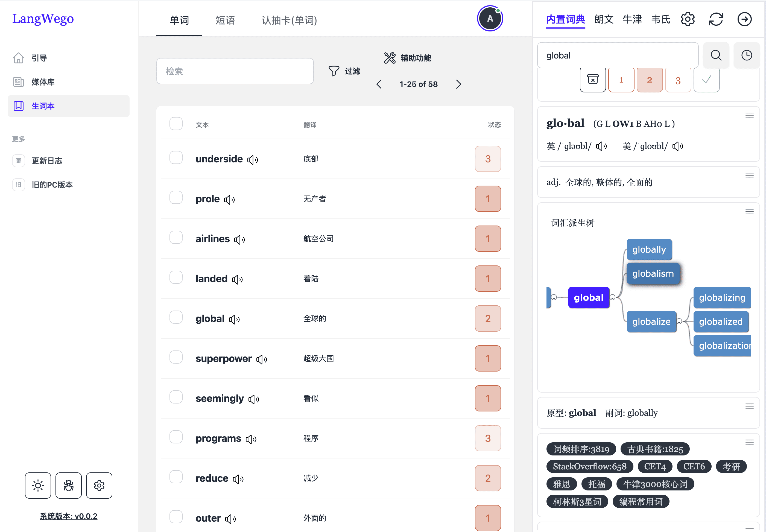
Task: Switch to 牛津 dictionary tab
Action: point(632,19)
